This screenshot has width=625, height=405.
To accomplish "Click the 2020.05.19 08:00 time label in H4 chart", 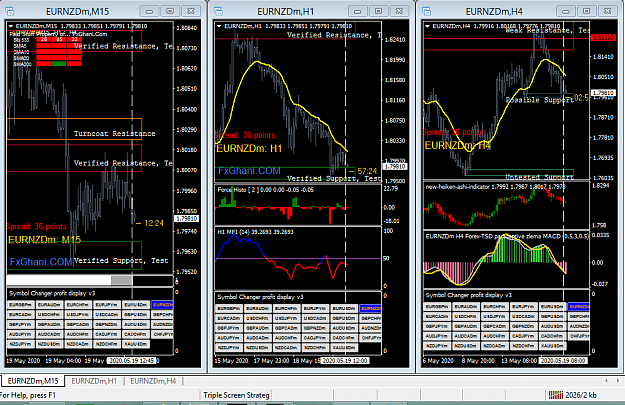I will point(563,361).
